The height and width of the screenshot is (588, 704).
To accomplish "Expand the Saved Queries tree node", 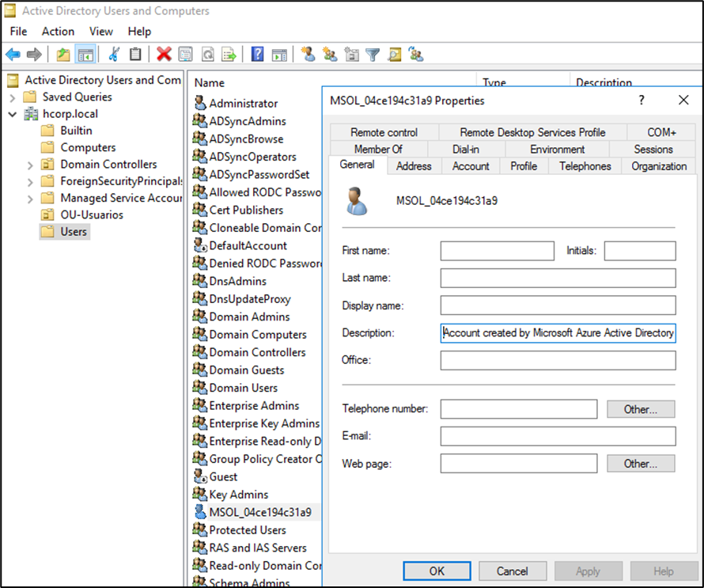I will [12, 97].
